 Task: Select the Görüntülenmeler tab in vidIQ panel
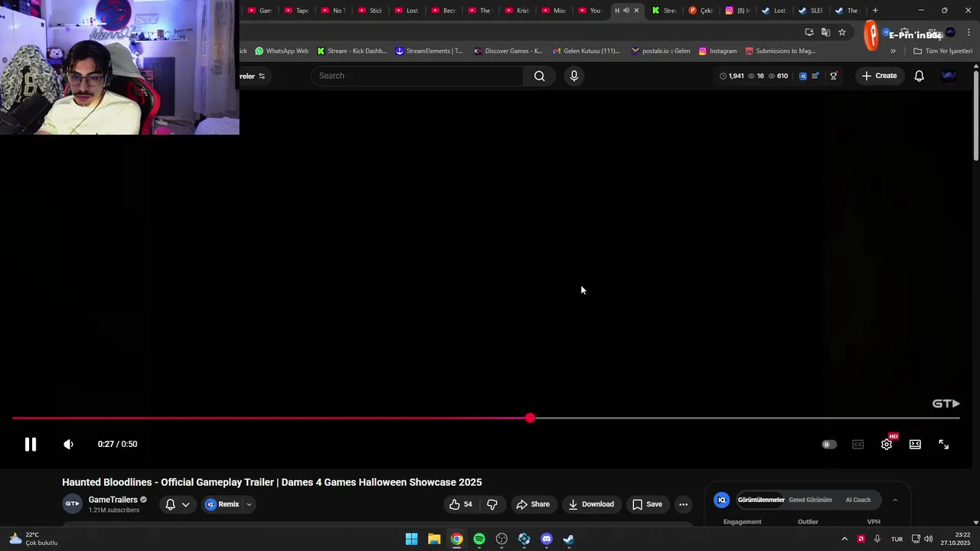761,500
